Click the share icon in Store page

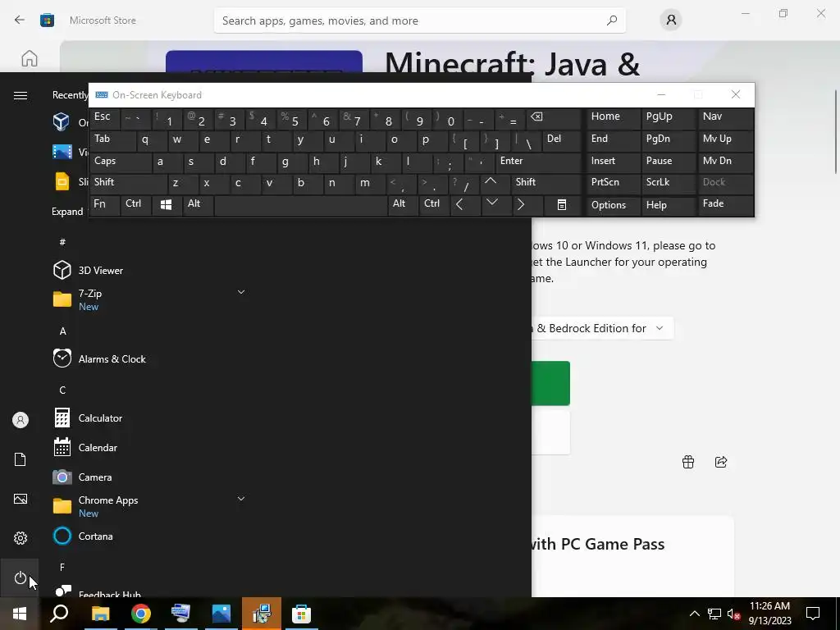point(721,462)
